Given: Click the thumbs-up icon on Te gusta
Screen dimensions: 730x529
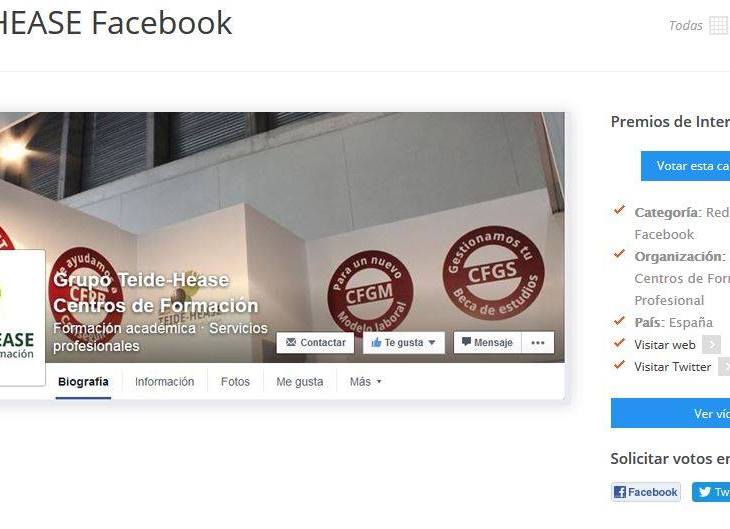Looking at the screenshot, I should click(376, 342).
